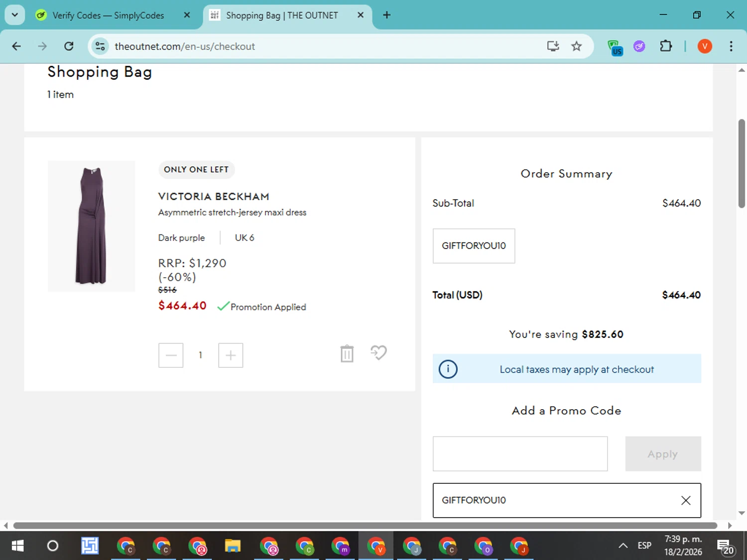Bookmark this page with the star icon
The width and height of the screenshot is (747, 560).
point(576,46)
